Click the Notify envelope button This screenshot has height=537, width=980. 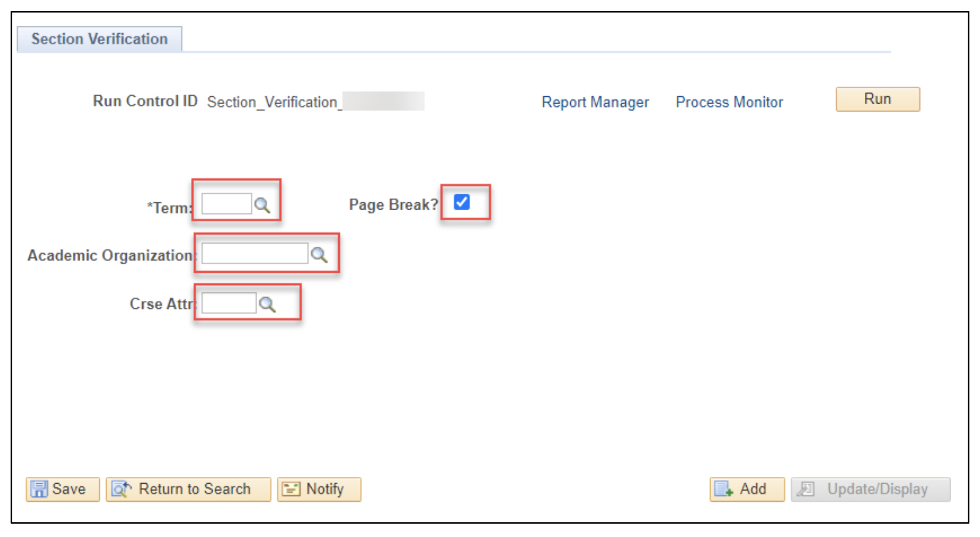pos(318,489)
